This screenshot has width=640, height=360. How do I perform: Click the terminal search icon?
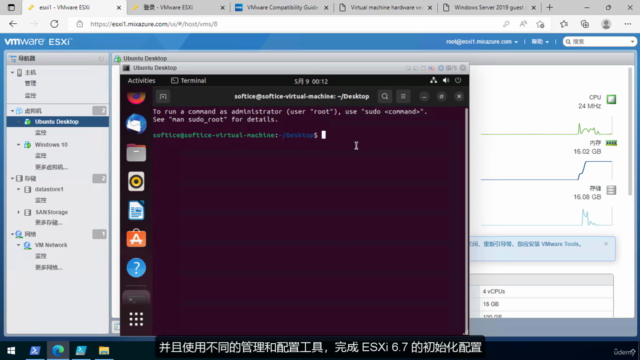coord(384,96)
